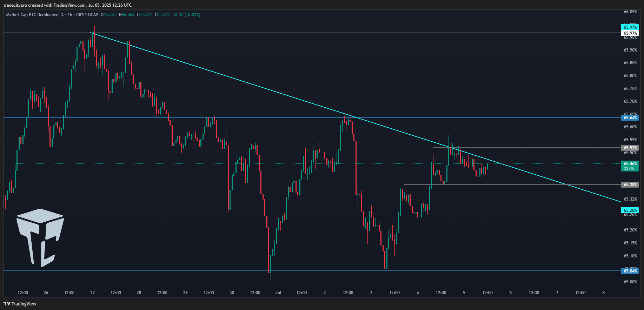Click the 30 date on time axis

232,293
